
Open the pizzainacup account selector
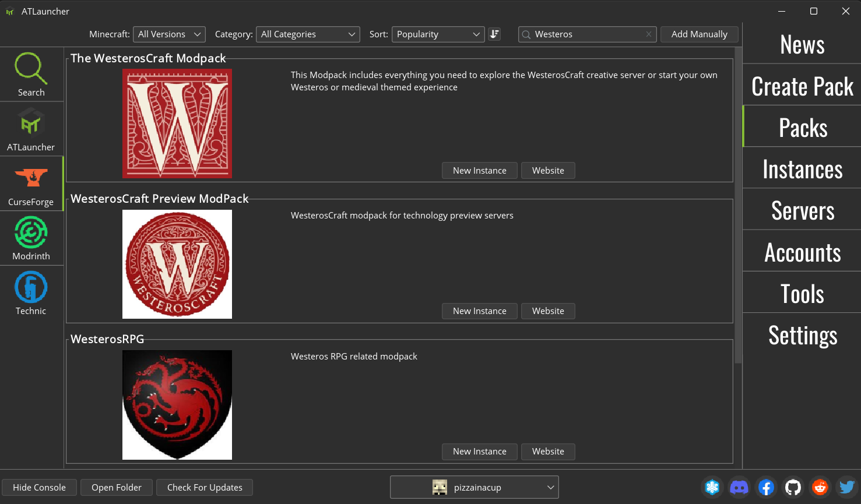pos(474,487)
